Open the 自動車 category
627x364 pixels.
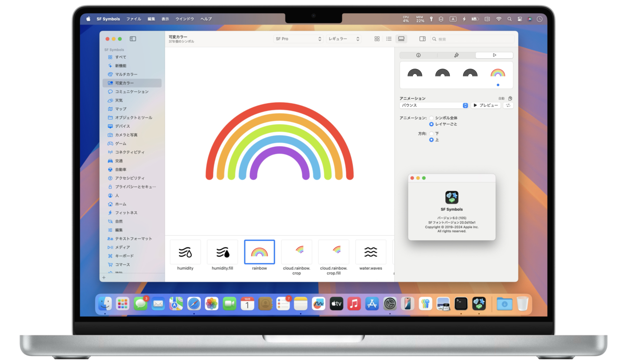click(x=132, y=169)
